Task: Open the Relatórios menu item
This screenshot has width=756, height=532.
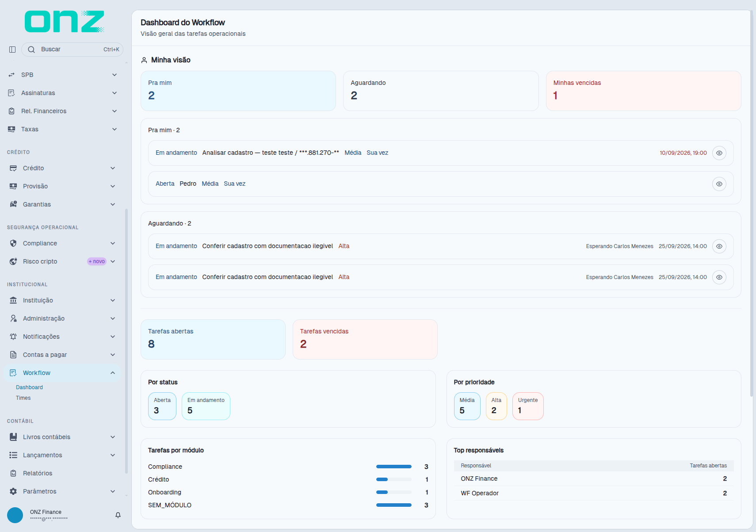Action: (62, 473)
